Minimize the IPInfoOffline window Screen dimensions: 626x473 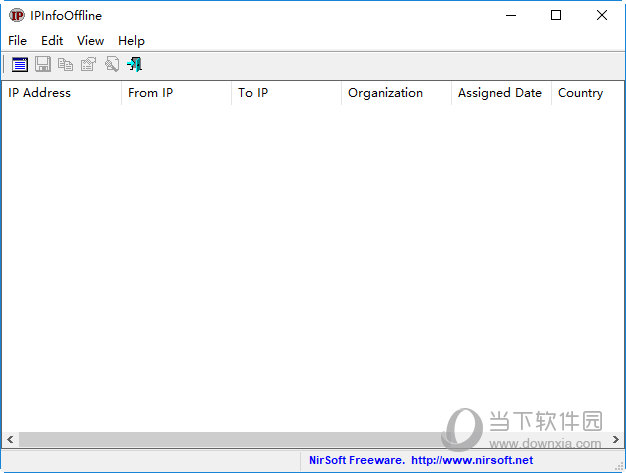pos(511,16)
